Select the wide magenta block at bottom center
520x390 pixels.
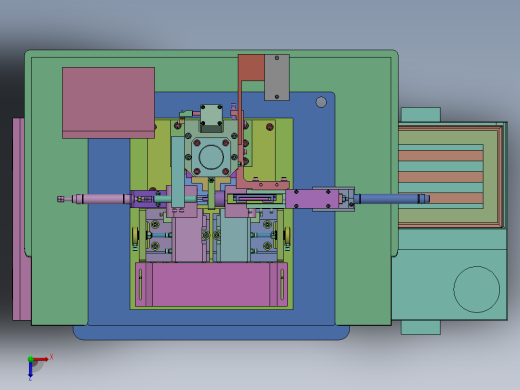click(211, 284)
